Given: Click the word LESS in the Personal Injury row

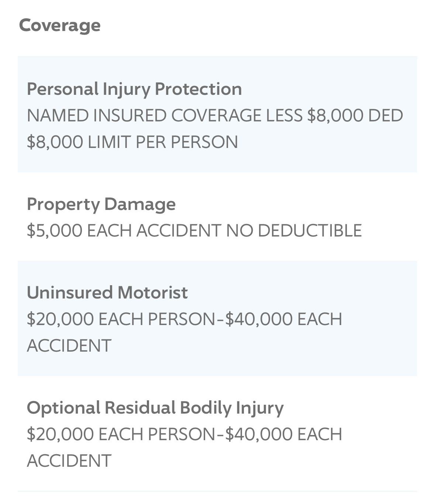Looking at the screenshot, I should (284, 115).
